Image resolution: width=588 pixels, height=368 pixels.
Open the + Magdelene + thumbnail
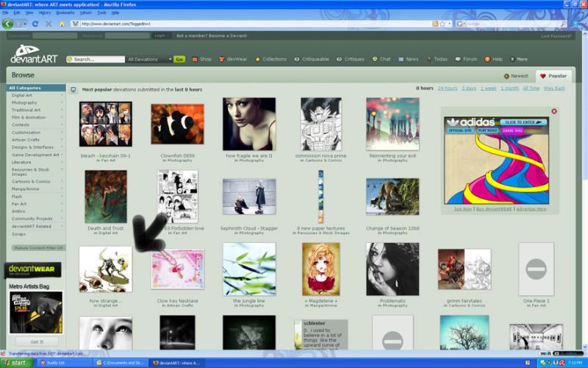pos(321,269)
